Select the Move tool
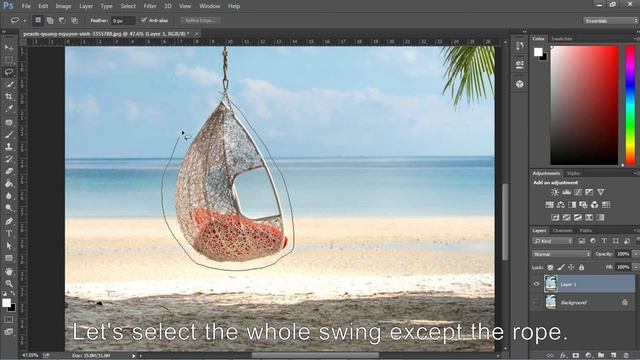Viewport: 640px width, 360px height. [9, 48]
